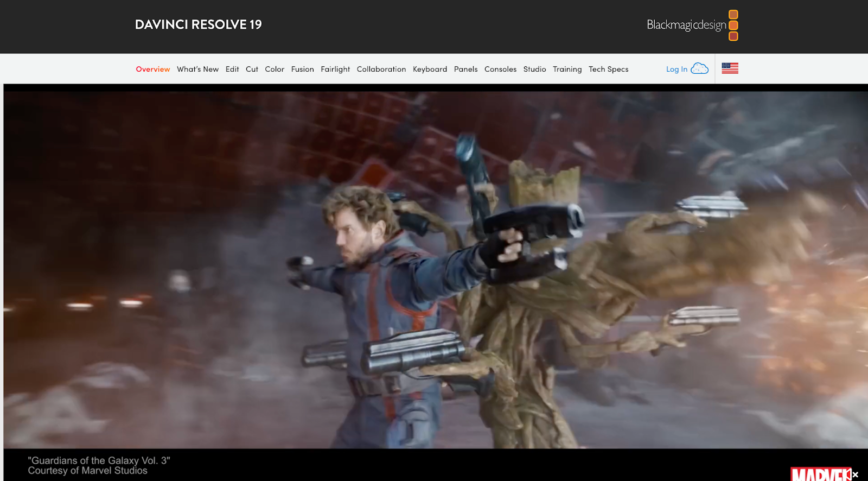Open the Keyboard tab

pyautogui.click(x=430, y=69)
